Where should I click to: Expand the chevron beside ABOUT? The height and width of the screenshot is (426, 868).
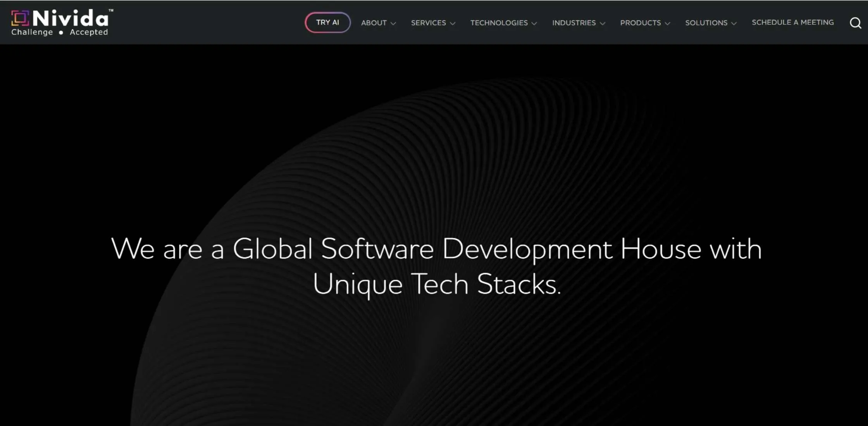pos(393,23)
